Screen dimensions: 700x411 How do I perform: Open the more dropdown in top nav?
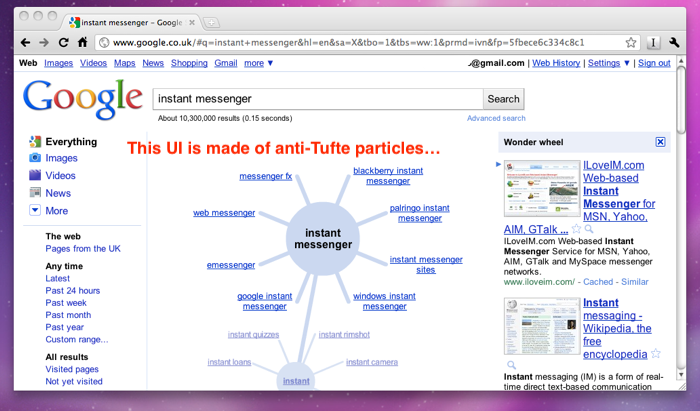[258, 63]
